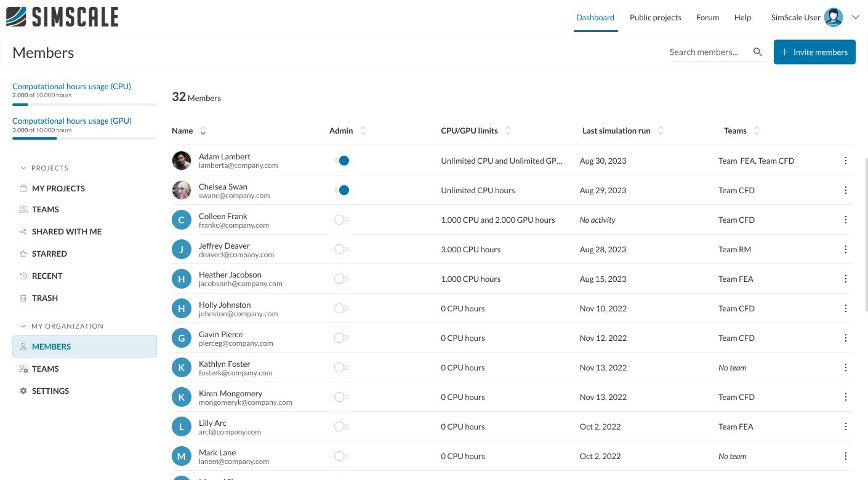Open the user account dropdown arrow
Image resolution: width=868 pixels, height=480 pixels.
coord(855,17)
